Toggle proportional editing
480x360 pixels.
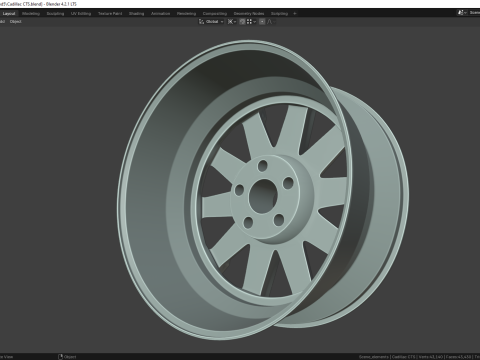[x=262, y=22]
